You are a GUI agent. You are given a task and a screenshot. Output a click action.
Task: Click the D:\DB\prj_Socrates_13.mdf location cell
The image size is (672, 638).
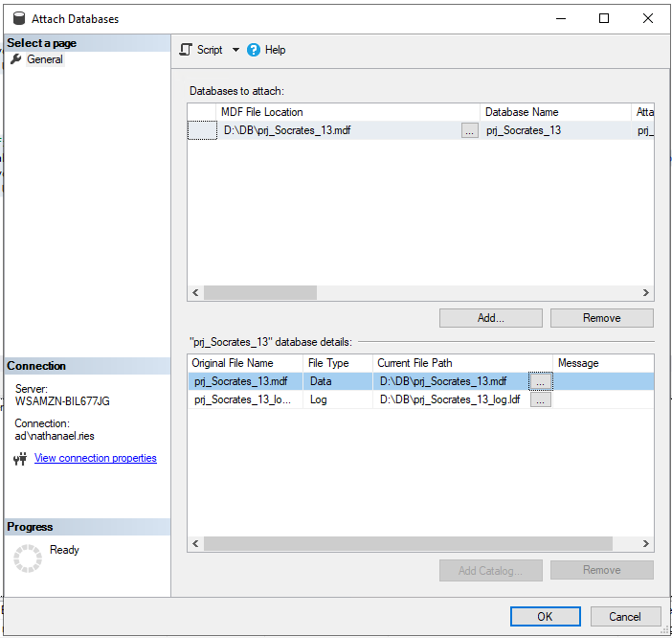339,130
